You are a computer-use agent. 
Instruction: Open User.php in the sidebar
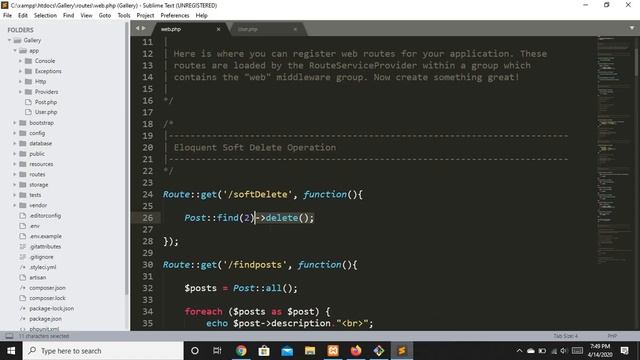click(x=46, y=112)
